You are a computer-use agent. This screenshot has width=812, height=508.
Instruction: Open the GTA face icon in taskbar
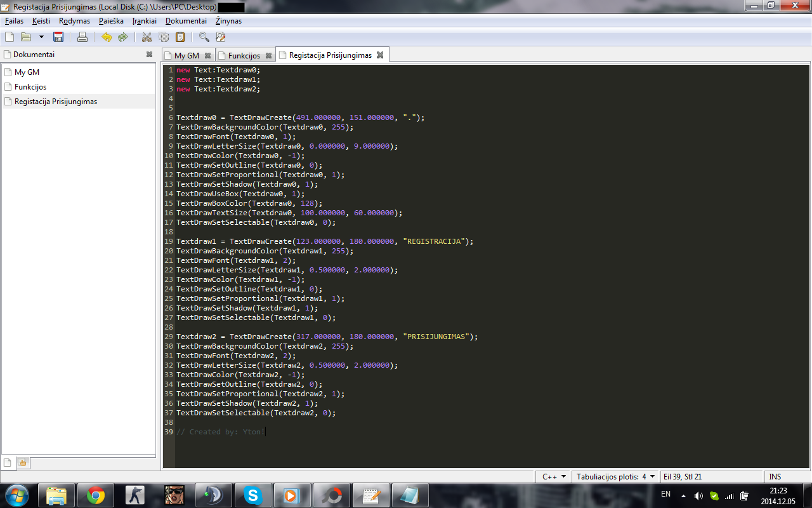[174, 495]
